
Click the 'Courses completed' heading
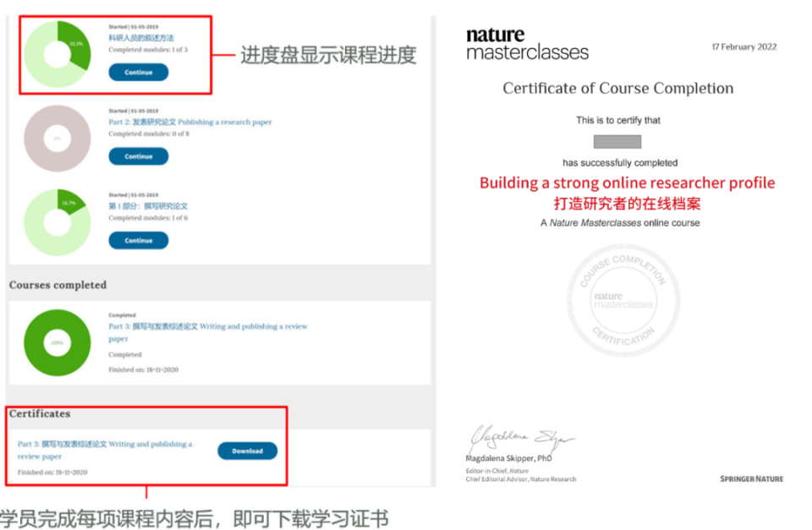[x=58, y=285]
